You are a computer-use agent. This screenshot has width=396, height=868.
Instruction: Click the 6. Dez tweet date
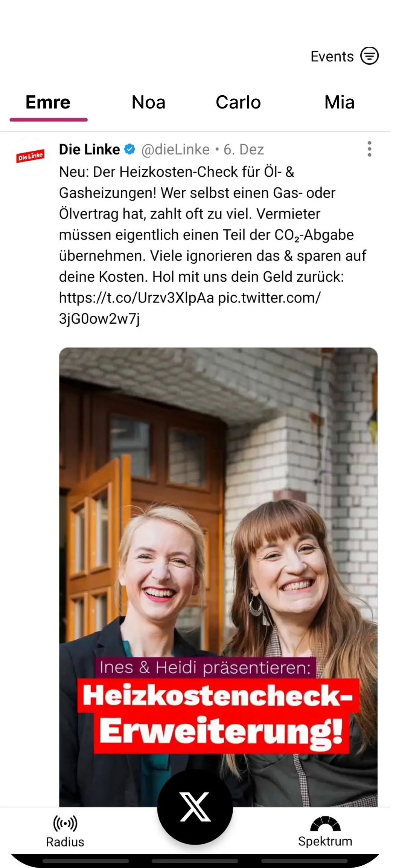(244, 150)
